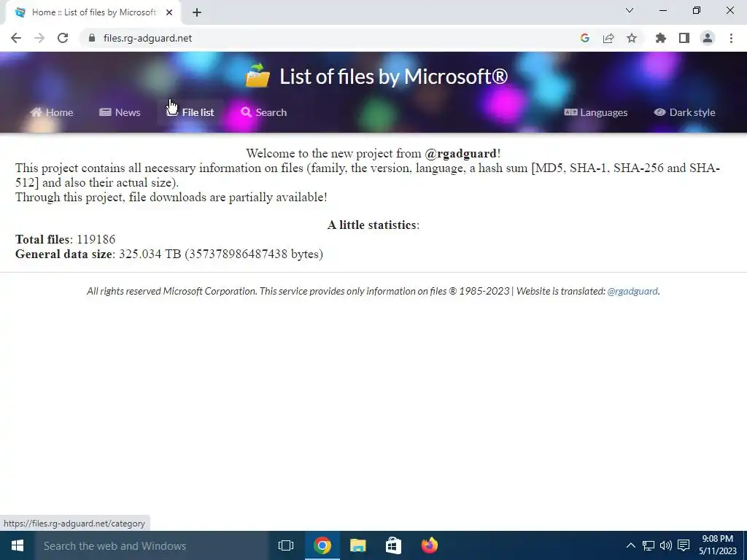Open the File list page
Viewport: 747px width, 560px height.
[x=190, y=112]
